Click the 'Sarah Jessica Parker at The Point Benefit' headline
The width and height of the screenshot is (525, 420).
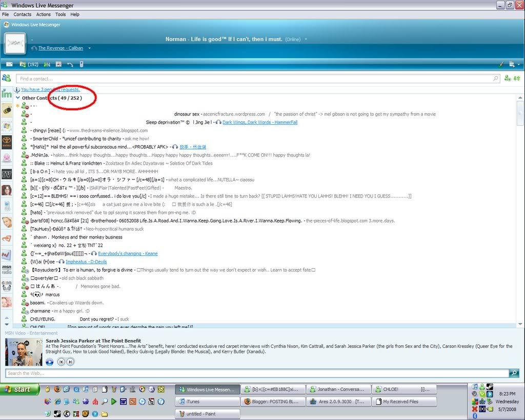click(93, 341)
